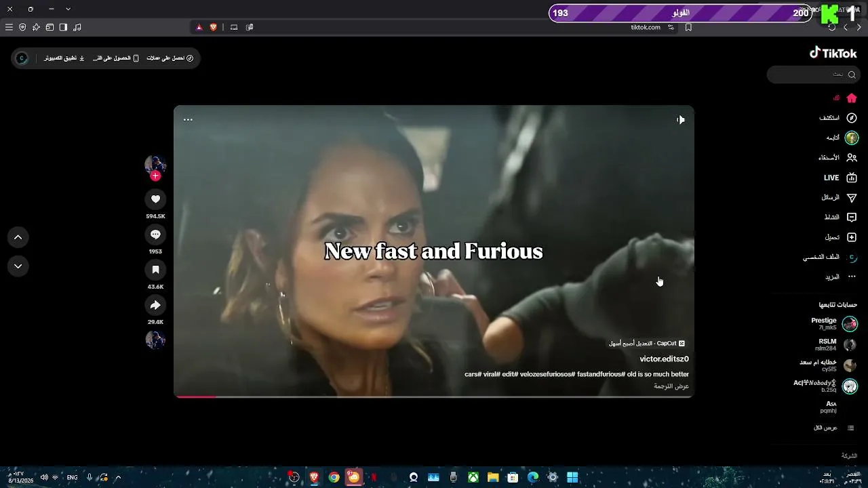The width and height of the screenshot is (868, 488).
Task: Open the Brave Shields lion icon
Action: pos(213,27)
